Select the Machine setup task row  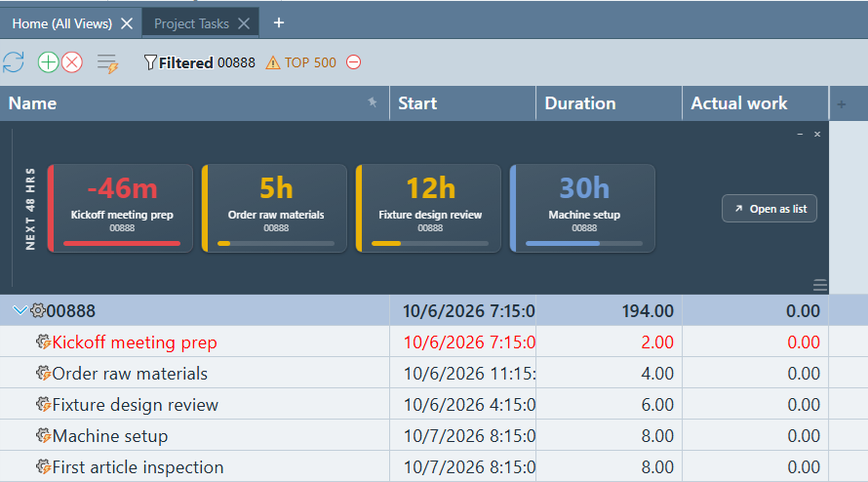point(414,435)
